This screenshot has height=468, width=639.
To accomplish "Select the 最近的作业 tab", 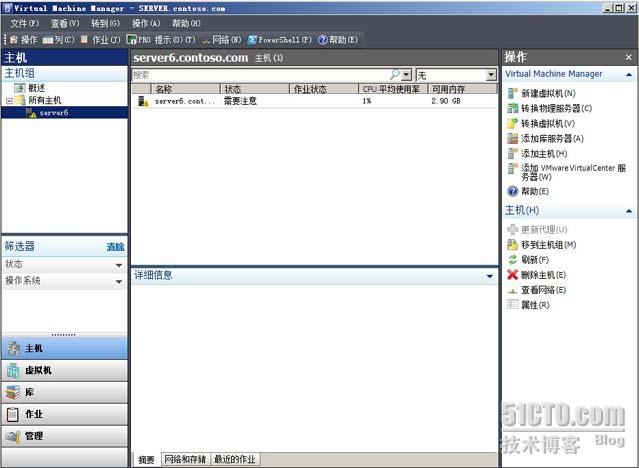I will point(235,459).
